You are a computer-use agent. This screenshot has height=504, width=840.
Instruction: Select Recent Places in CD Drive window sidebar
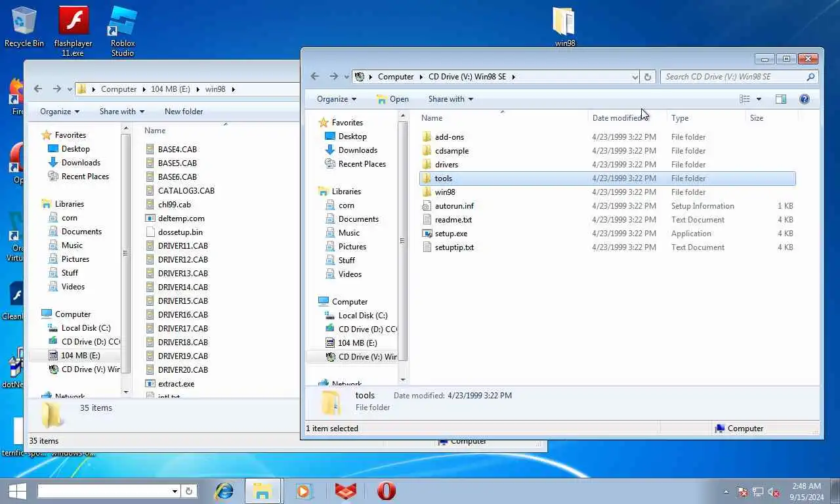[x=362, y=164]
